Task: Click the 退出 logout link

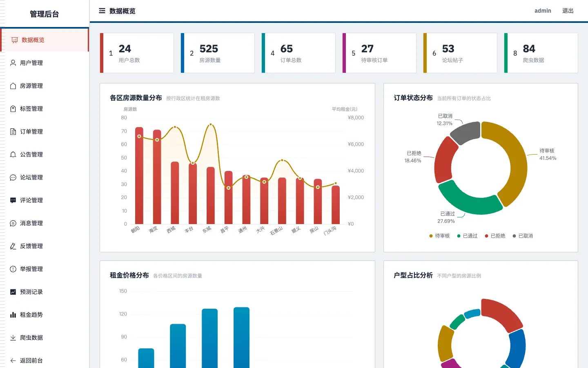Action: tap(568, 11)
